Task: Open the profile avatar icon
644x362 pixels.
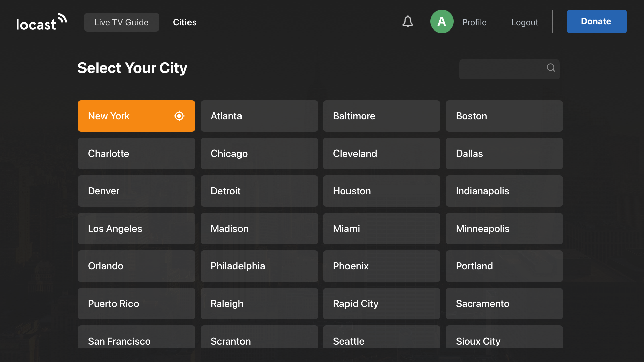Action: click(x=442, y=21)
